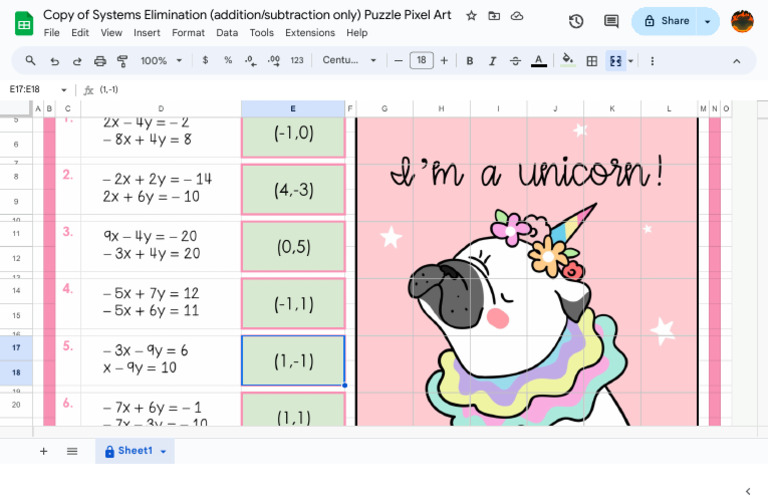Format as currency dollar sign
Image resolution: width=768 pixels, height=503 pixels.
205,60
